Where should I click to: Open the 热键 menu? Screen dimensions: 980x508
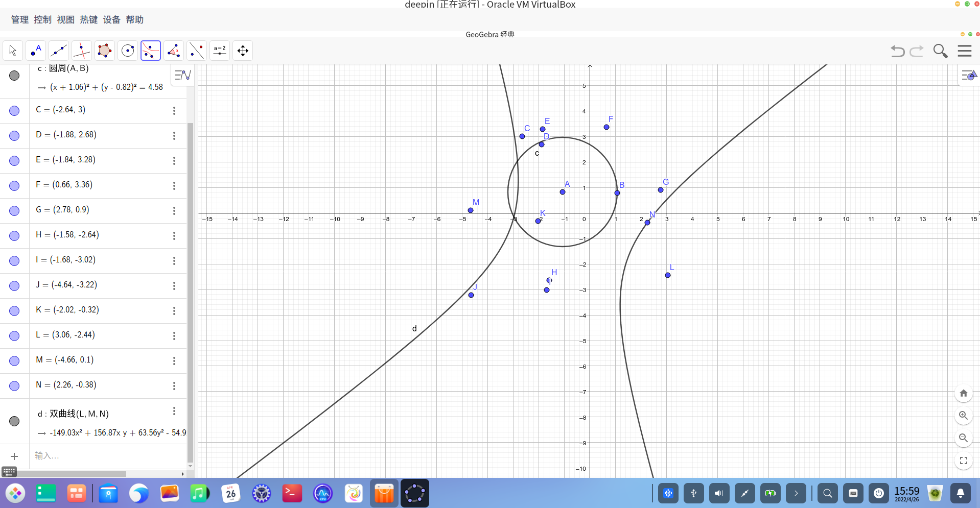[x=89, y=20]
